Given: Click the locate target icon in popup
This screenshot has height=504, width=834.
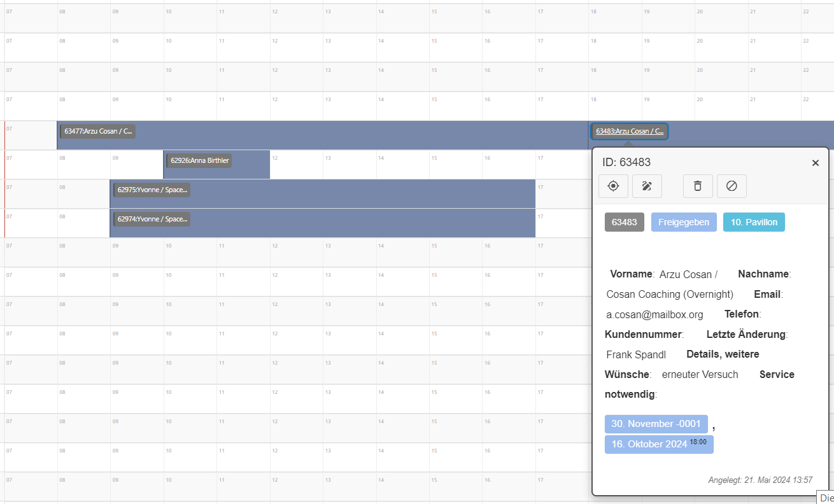Looking at the screenshot, I should coord(613,186).
